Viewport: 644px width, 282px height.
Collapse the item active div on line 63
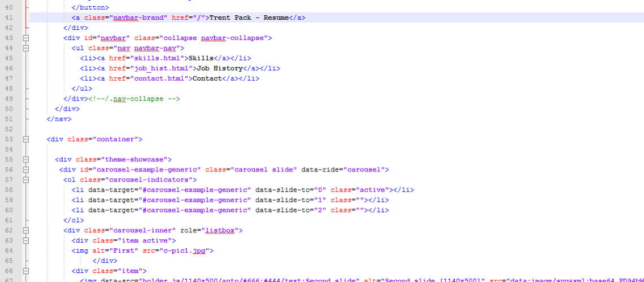click(x=25, y=240)
